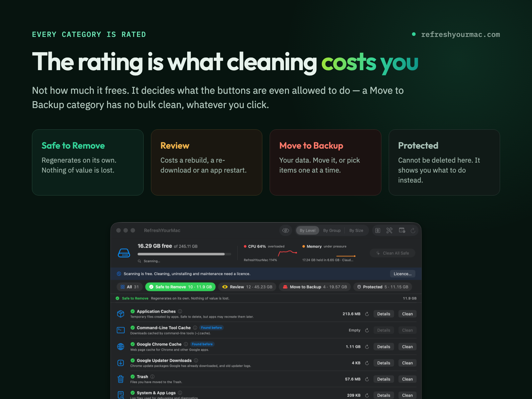532x399 pixels.
Task: Click the Licence... button
Action: [x=402, y=274]
